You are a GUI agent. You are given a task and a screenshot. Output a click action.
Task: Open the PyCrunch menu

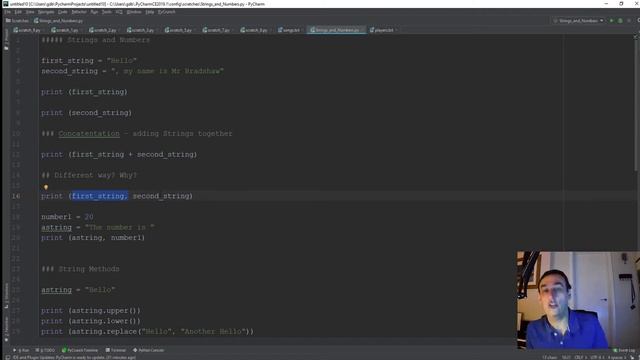167,12
